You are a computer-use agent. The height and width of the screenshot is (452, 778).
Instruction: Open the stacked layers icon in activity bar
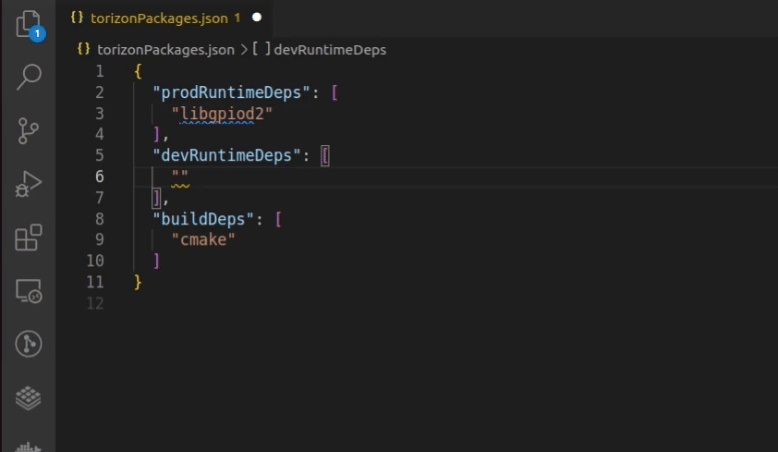28,397
